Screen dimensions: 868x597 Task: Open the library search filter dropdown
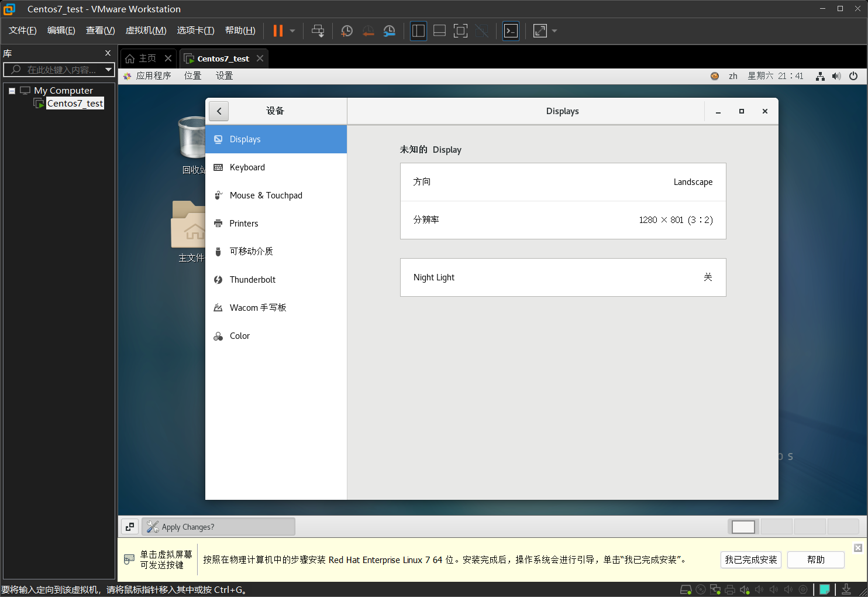click(108, 70)
